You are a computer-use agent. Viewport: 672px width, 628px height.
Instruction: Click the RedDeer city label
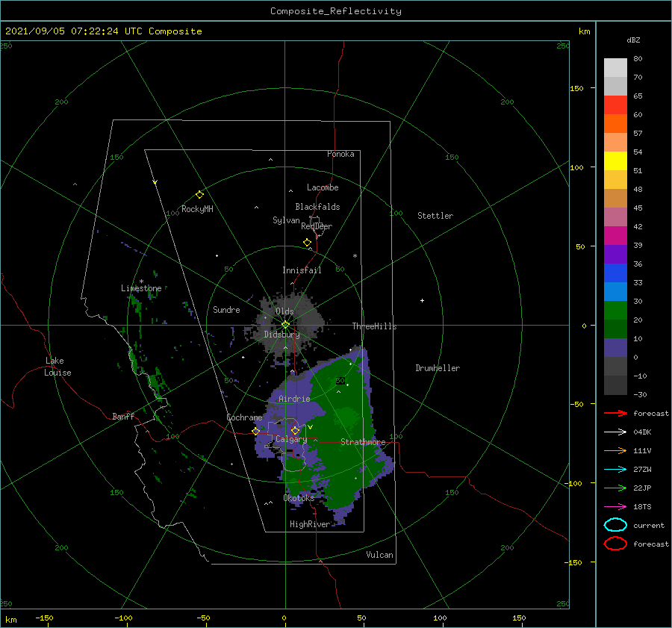pyautogui.click(x=317, y=226)
